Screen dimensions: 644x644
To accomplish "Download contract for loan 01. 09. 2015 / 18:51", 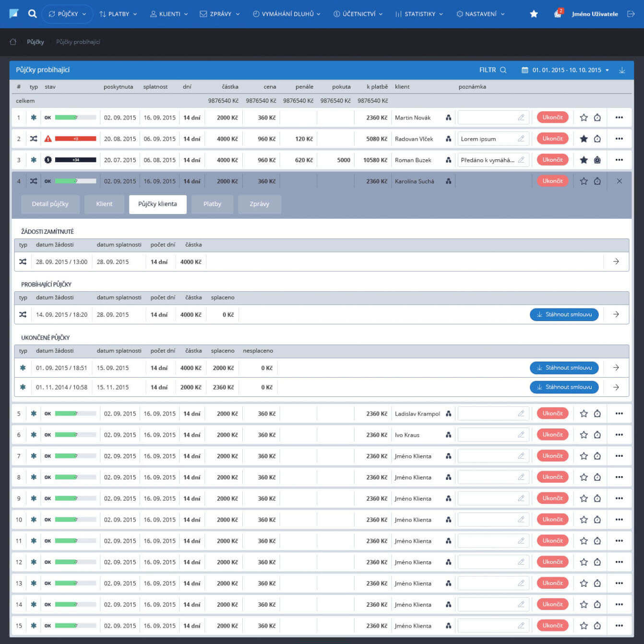I will coord(564,368).
